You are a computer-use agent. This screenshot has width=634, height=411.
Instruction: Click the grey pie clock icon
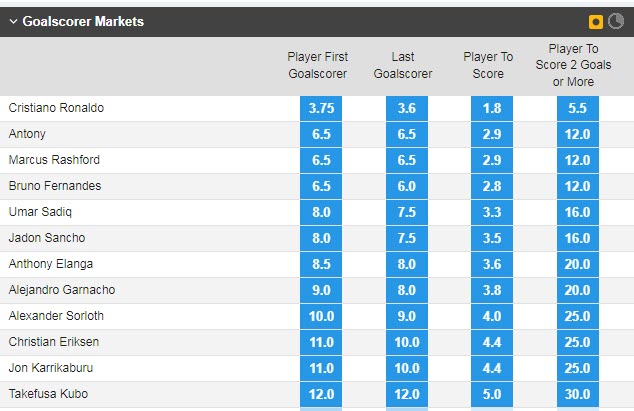point(616,21)
